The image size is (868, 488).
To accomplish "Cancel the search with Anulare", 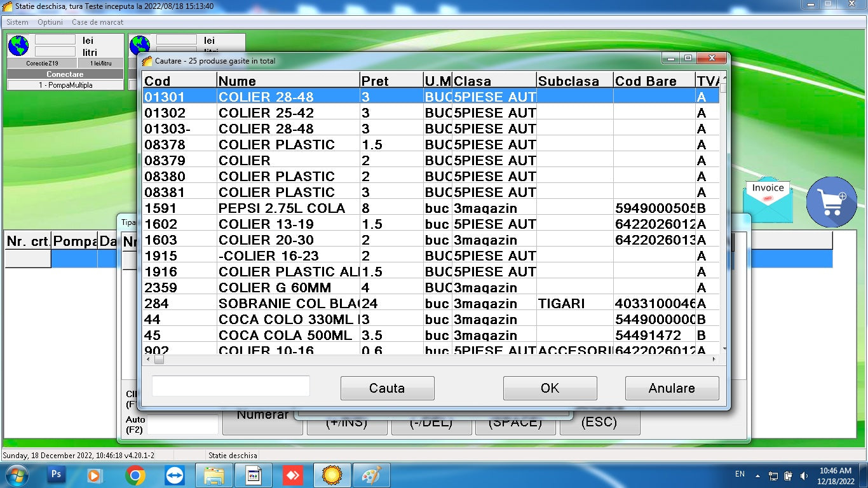I will tap(672, 388).
